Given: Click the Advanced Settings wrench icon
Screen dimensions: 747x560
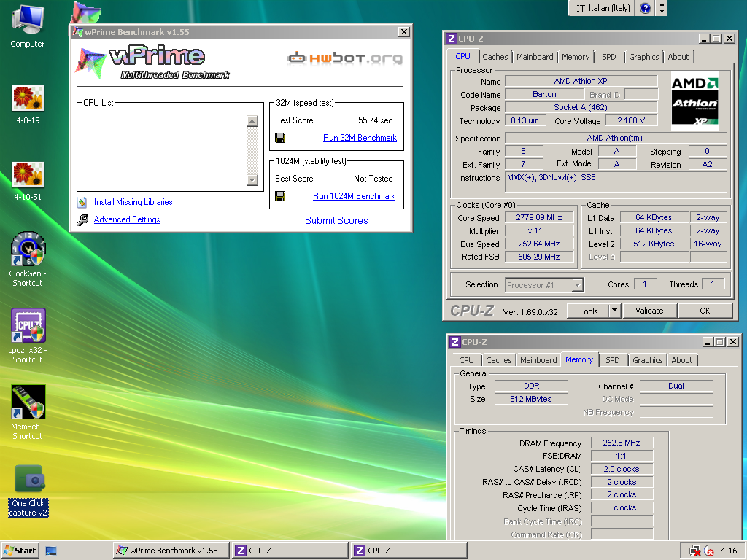Looking at the screenshot, I should (82, 220).
